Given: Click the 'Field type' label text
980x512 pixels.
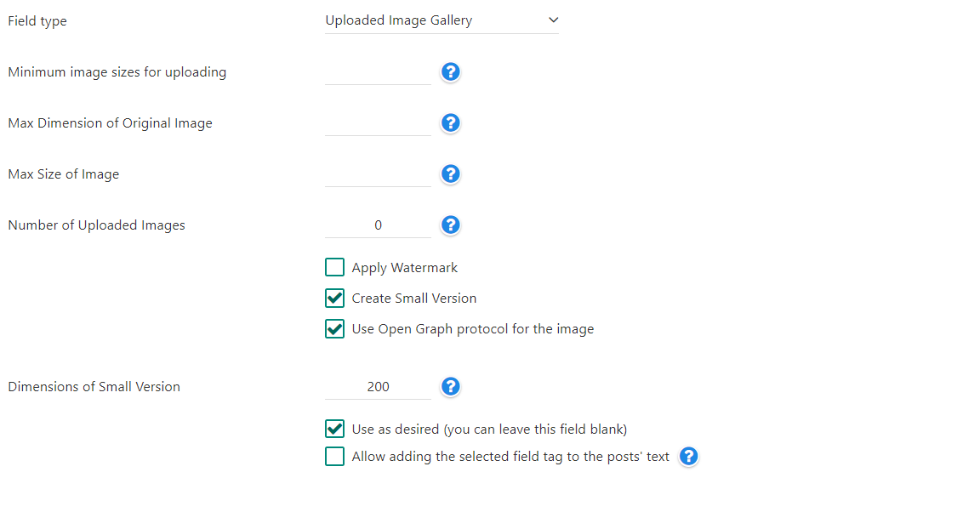Looking at the screenshot, I should (x=37, y=21).
